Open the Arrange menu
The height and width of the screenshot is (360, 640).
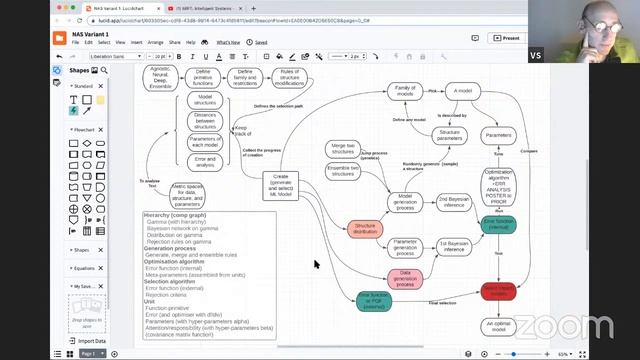coord(156,42)
